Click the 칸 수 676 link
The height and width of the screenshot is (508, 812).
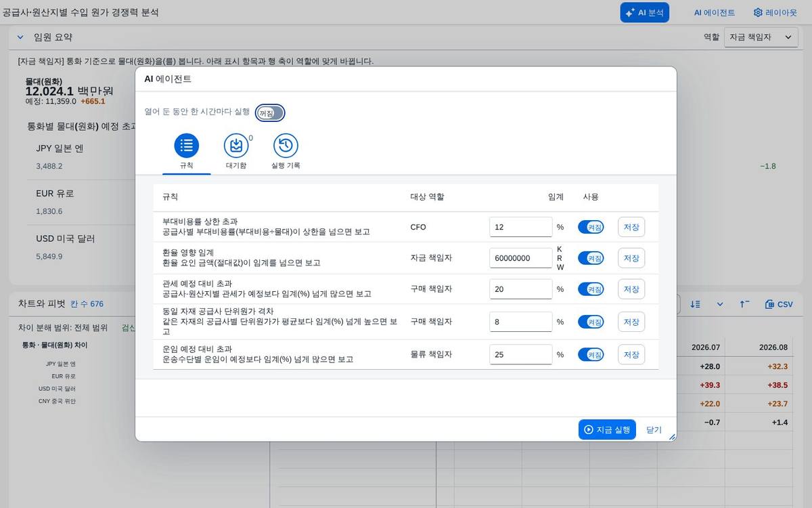click(x=87, y=304)
